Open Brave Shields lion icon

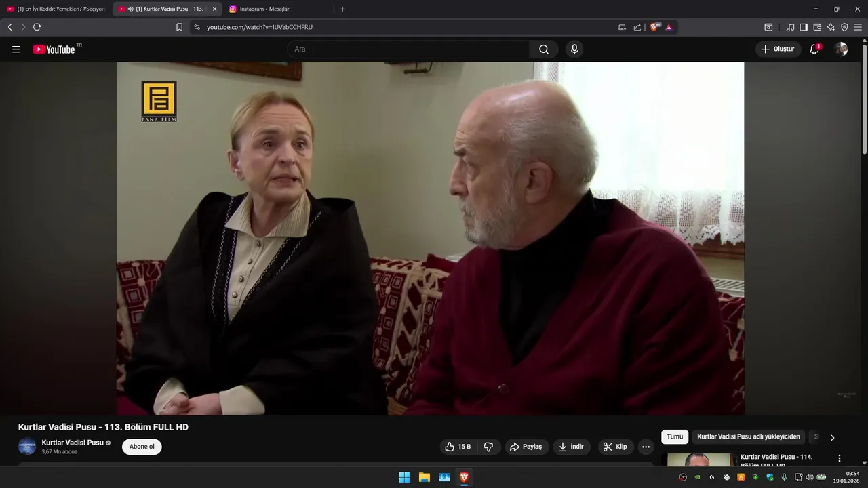click(x=654, y=27)
